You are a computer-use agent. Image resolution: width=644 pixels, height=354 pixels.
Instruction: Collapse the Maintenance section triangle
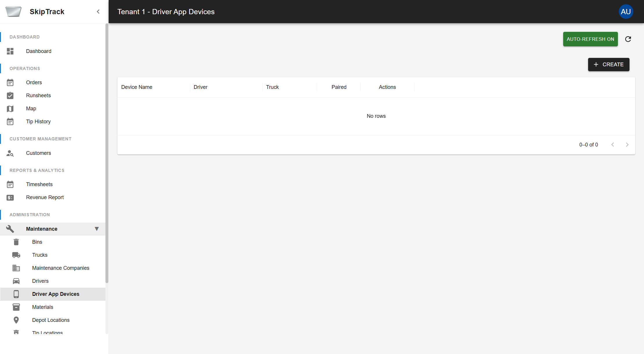click(x=97, y=229)
